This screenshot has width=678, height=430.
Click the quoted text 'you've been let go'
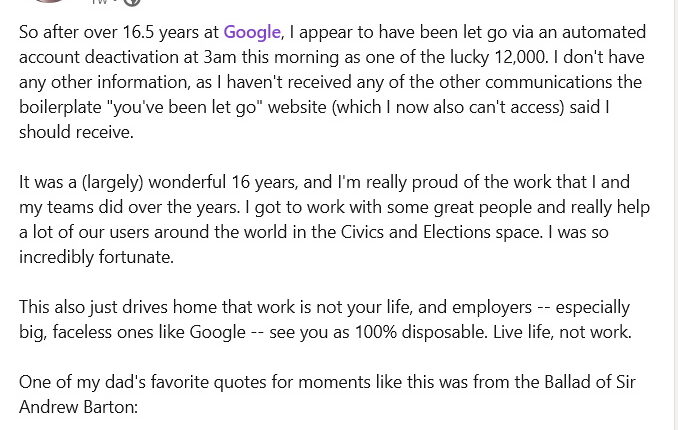185,107
